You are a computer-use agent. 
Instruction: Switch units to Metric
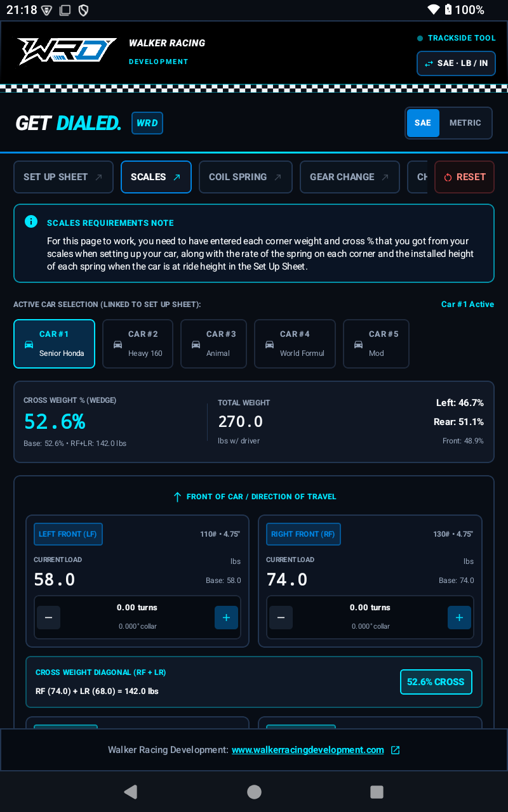(x=465, y=123)
